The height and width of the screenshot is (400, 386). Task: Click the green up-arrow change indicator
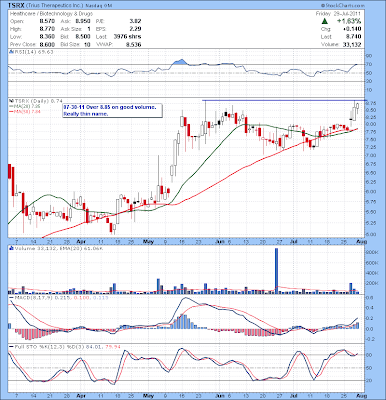pos(324,21)
